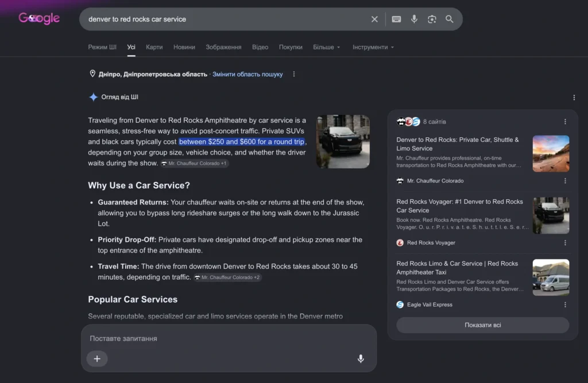Click microphone in question box
This screenshot has width=588, height=383.
[x=361, y=359]
